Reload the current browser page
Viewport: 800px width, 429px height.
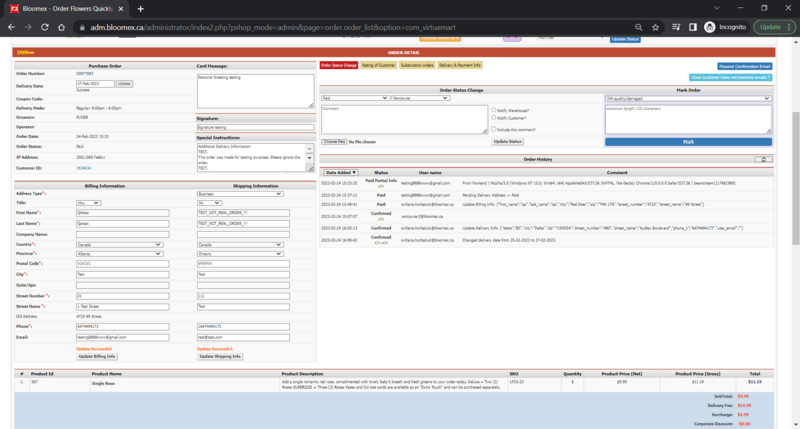[45, 27]
